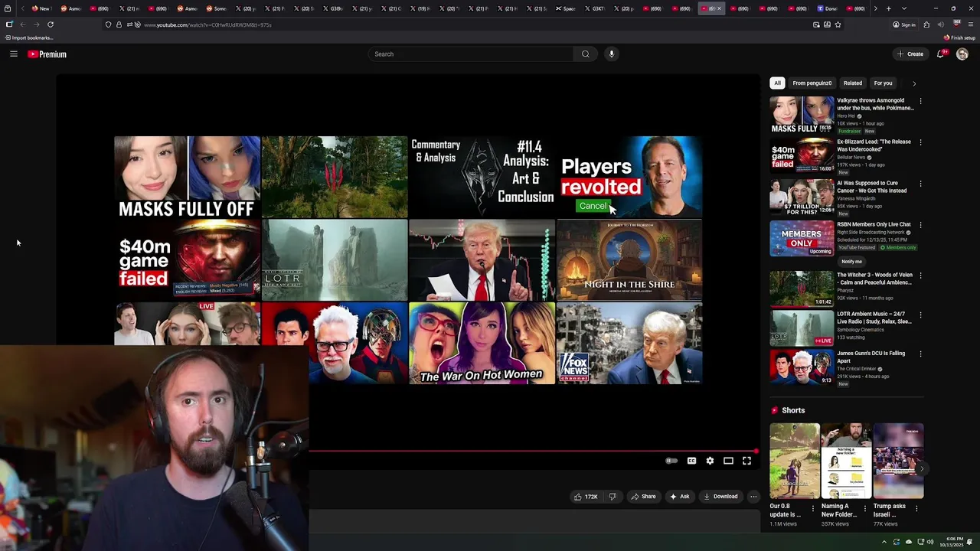980x551 pixels.
Task: Like the video with 172K likes
Action: click(586, 497)
